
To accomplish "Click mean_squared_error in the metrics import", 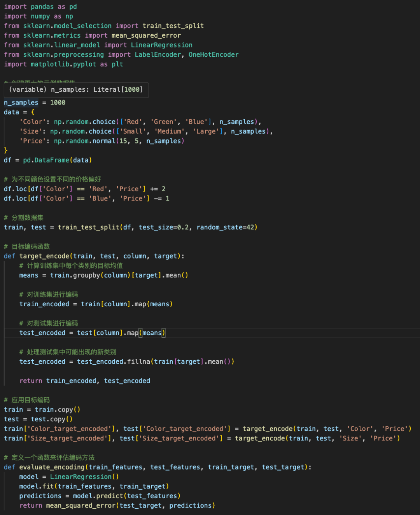I will (x=146, y=35).
